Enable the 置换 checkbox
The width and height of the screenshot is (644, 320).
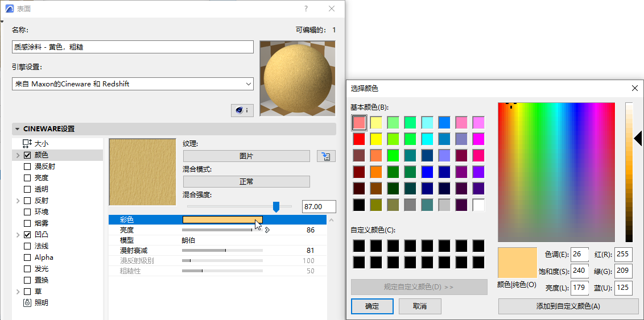point(27,280)
